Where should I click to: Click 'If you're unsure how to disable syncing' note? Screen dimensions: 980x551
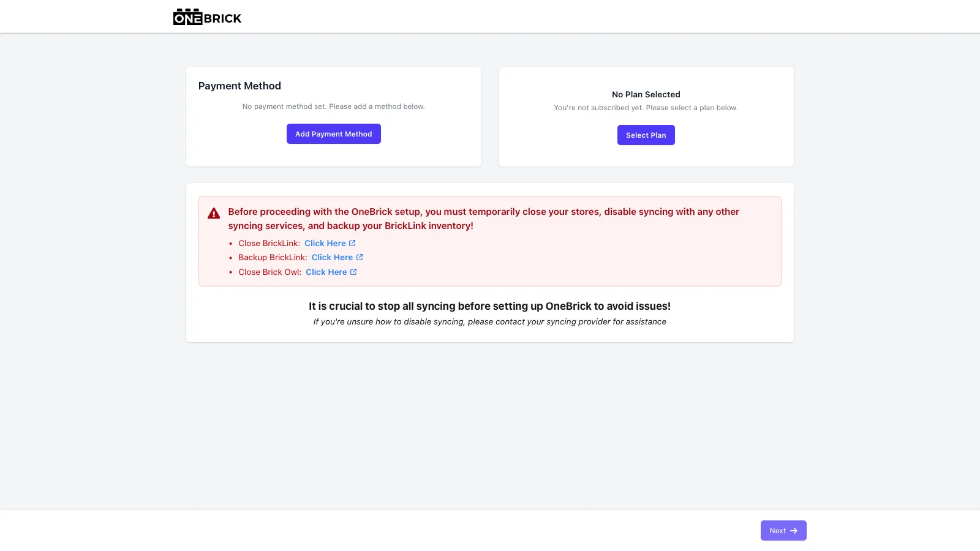(x=490, y=321)
